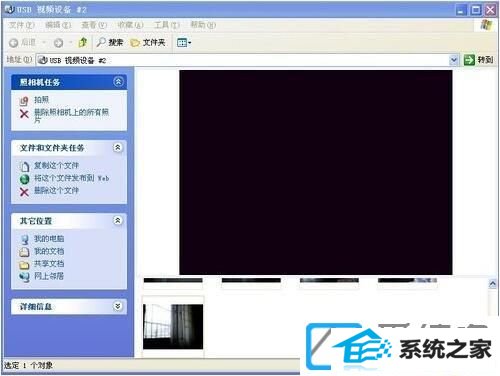The width and height of the screenshot is (500, 376).
Task: Select the captured window photo thumbnail
Action: pyautogui.click(x=173, y=327)
